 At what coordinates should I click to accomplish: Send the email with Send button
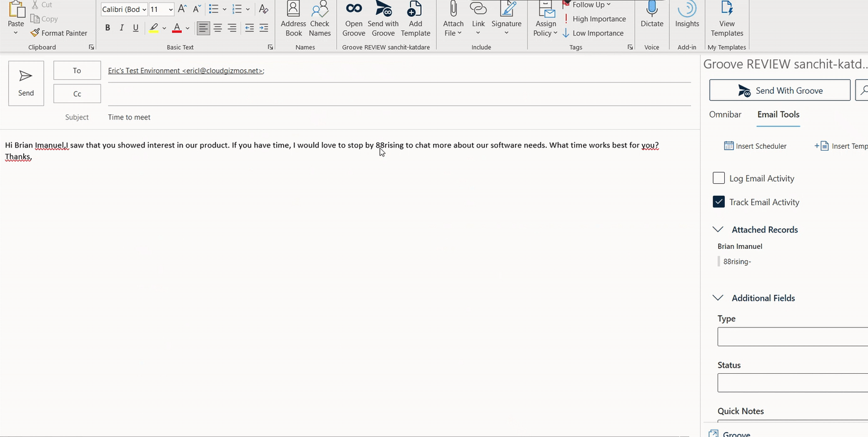tap(26, 83)
